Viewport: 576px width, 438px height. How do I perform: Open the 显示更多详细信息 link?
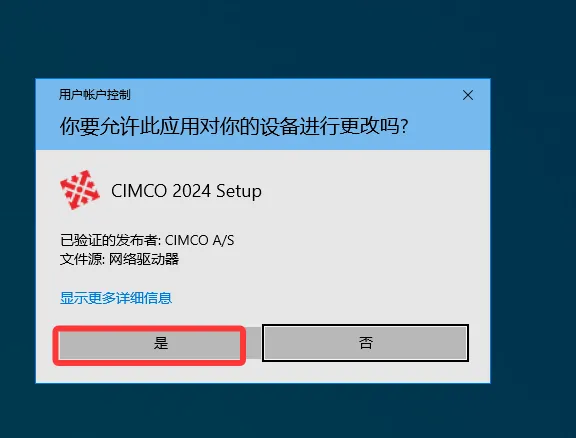(116, 298)
